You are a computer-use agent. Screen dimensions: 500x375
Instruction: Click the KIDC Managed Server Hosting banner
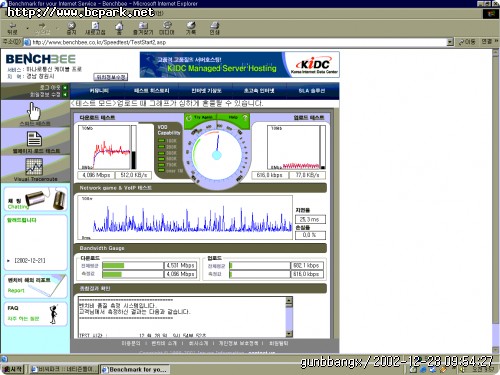point(239,65)
